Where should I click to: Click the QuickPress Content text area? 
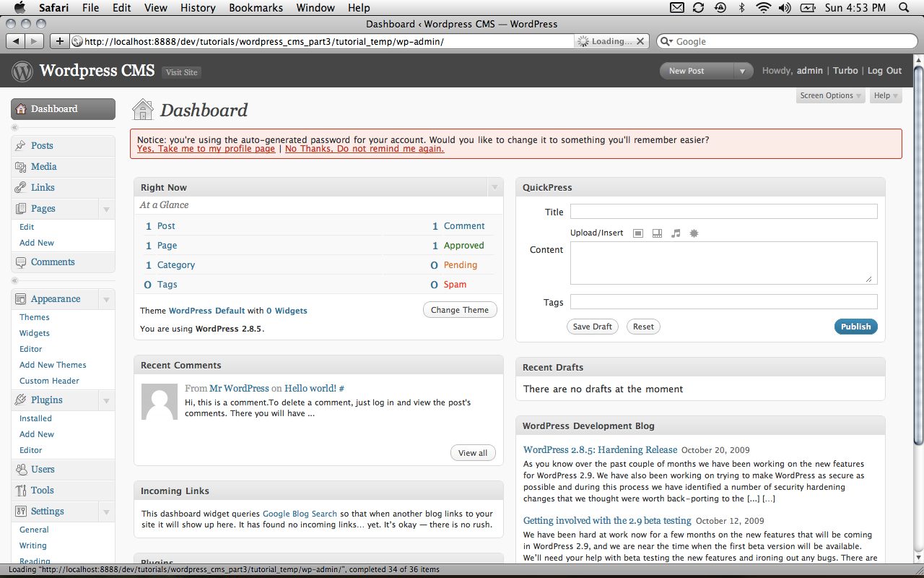pyautogui.click(x=723, y=263)
